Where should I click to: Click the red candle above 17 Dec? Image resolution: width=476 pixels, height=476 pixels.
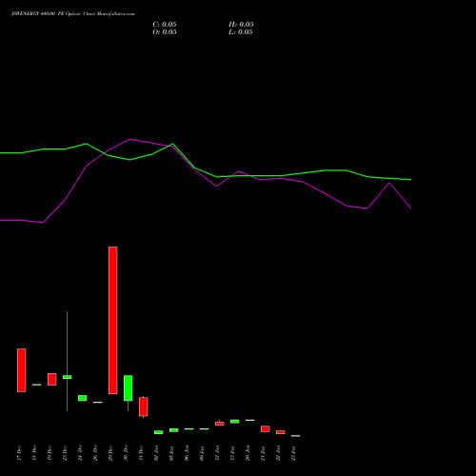tap(22, 370)
